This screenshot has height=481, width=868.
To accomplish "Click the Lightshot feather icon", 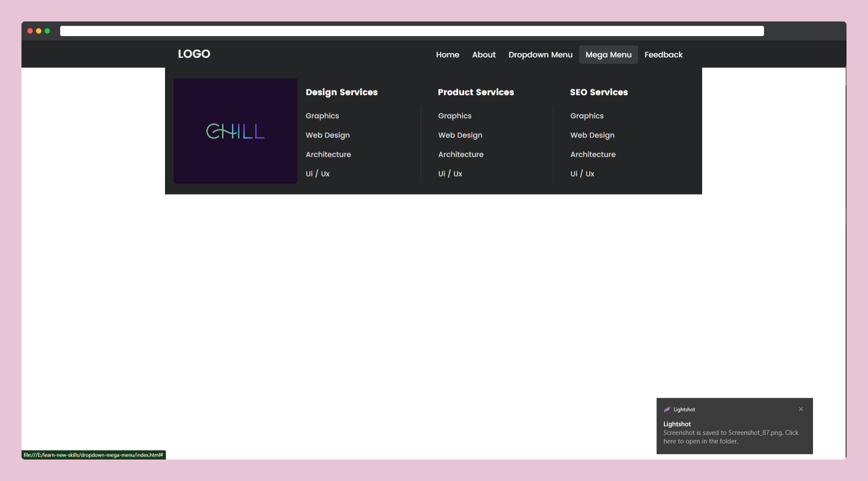I will (x=667, y=409).
